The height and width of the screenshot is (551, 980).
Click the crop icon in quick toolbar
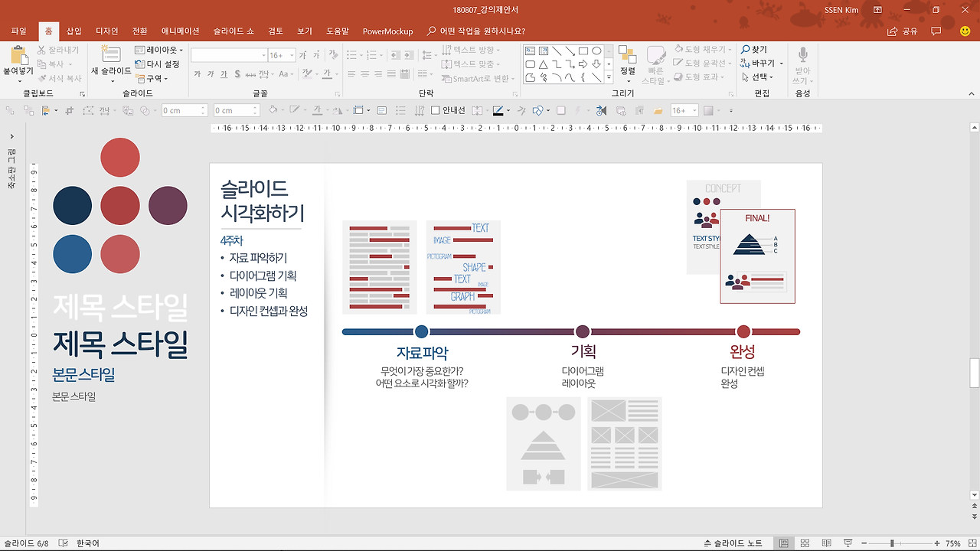70,110
